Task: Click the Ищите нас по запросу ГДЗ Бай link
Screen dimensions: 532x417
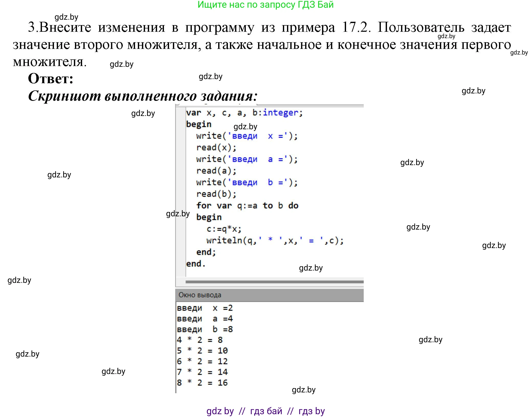Action: (266, 5)
